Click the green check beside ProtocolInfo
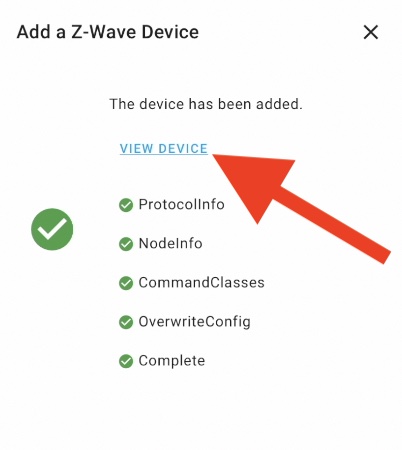This screenshot has height=450, width=402. point(126,205)
